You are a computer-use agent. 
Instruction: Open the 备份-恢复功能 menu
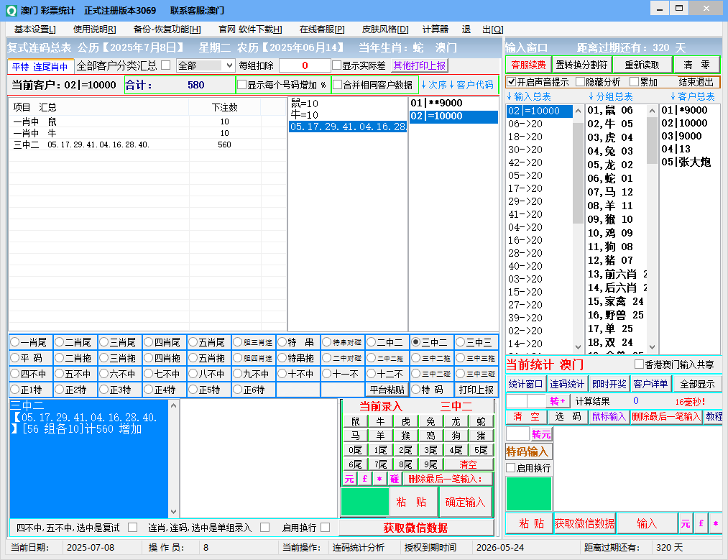tap(167, 29)
